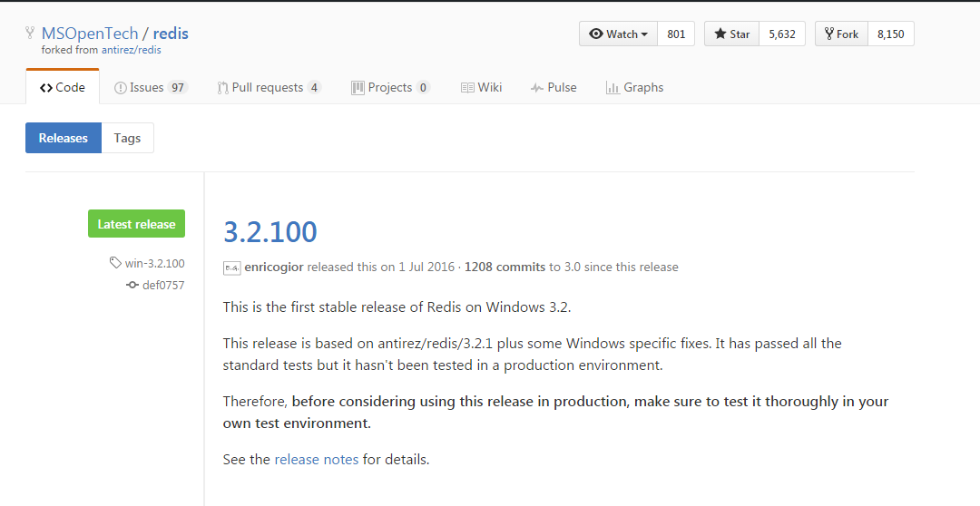Open the redis repository name link
The image size is (980, 506).
pyautogui.click(x=171, y=34)
